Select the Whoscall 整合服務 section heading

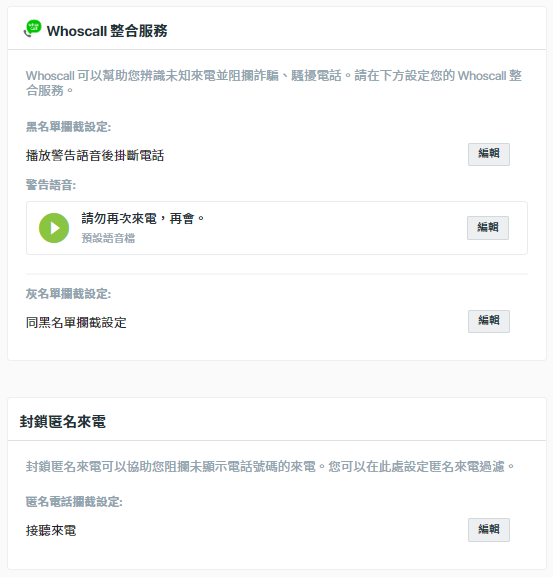[x=107, y=31]
